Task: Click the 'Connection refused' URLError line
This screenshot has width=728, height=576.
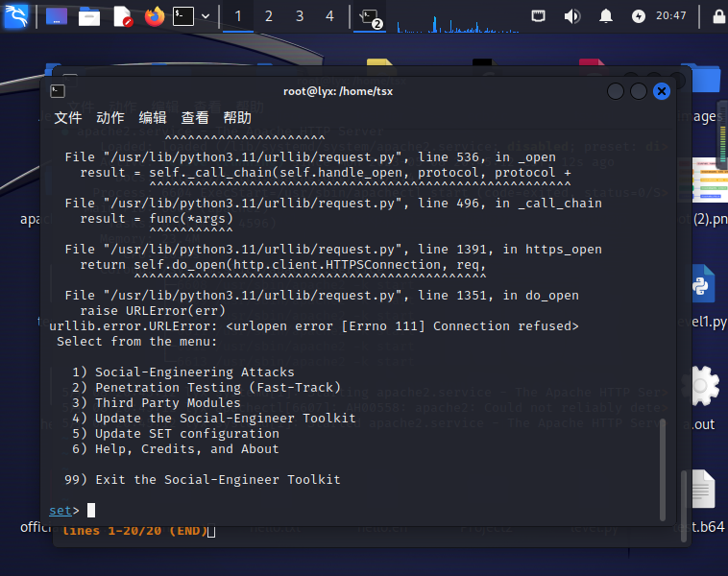Action: tap(314, 326)
